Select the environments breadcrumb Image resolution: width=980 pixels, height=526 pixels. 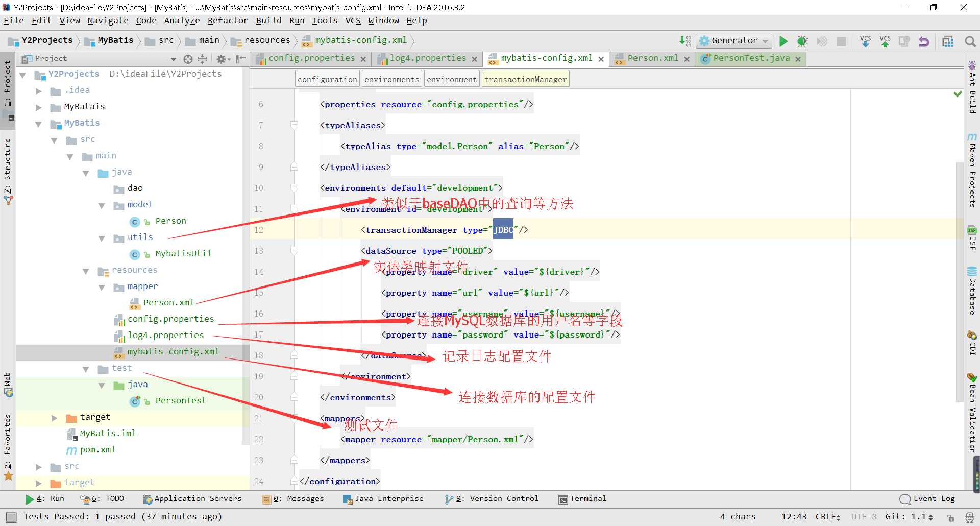point(391,79)
